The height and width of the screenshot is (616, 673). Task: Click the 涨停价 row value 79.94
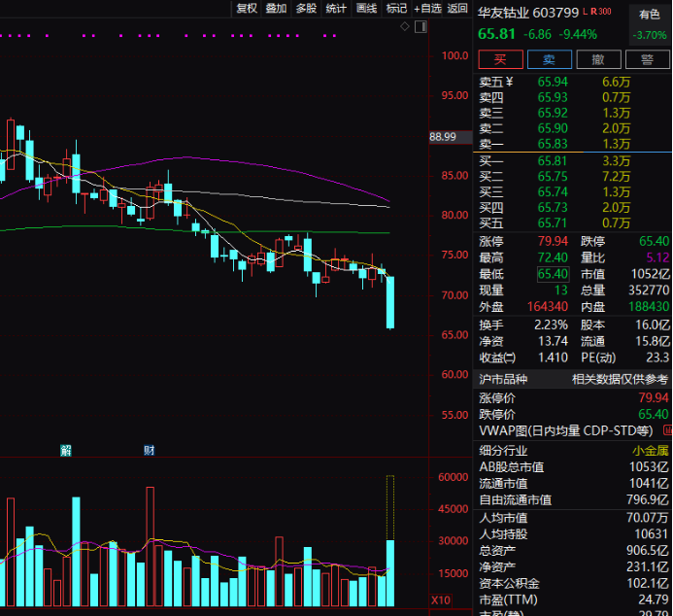pos(654,398)
